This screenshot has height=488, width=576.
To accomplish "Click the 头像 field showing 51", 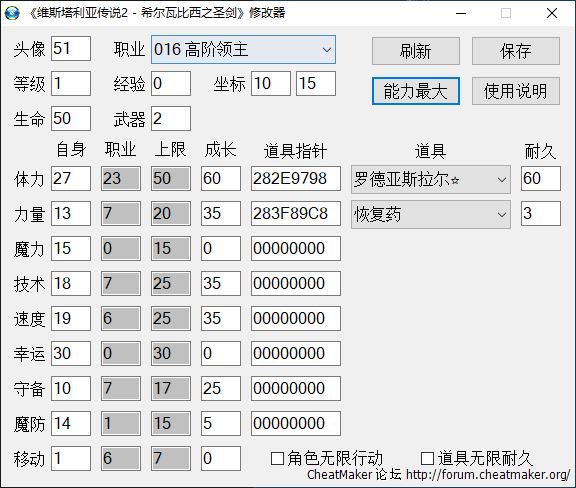I will tap(71, 49).
